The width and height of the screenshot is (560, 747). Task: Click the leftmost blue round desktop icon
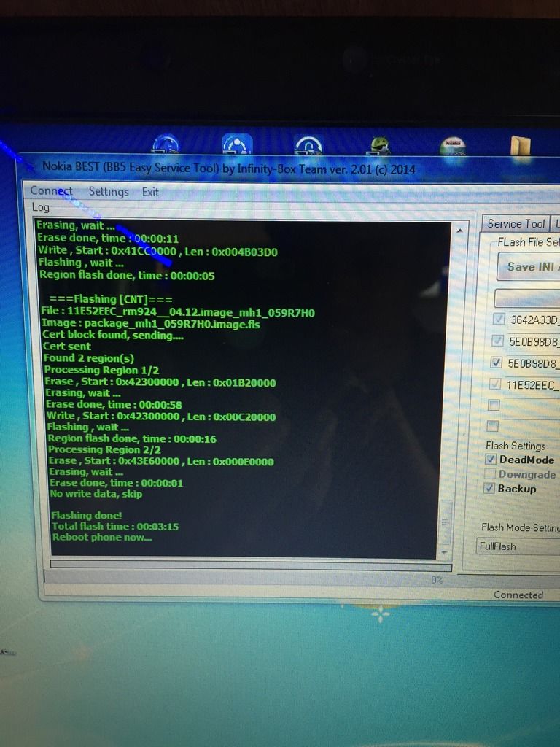(x=166, y=144)
